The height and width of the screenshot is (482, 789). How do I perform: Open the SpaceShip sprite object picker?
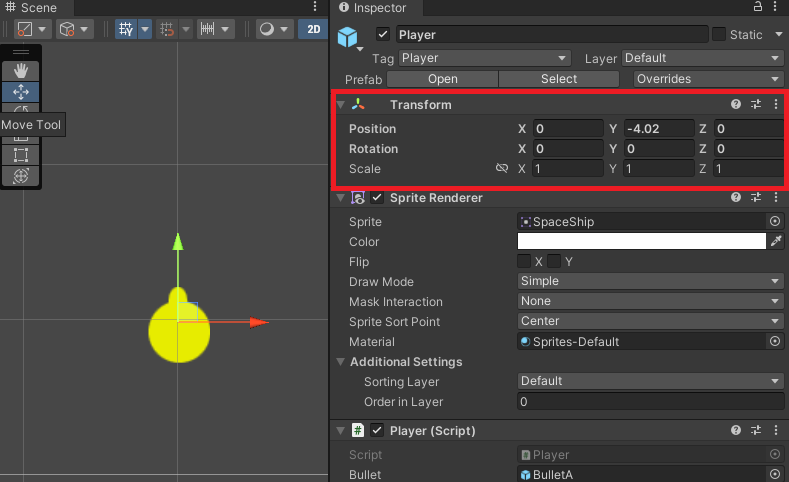pyautogui.click(x=774, y=221)
